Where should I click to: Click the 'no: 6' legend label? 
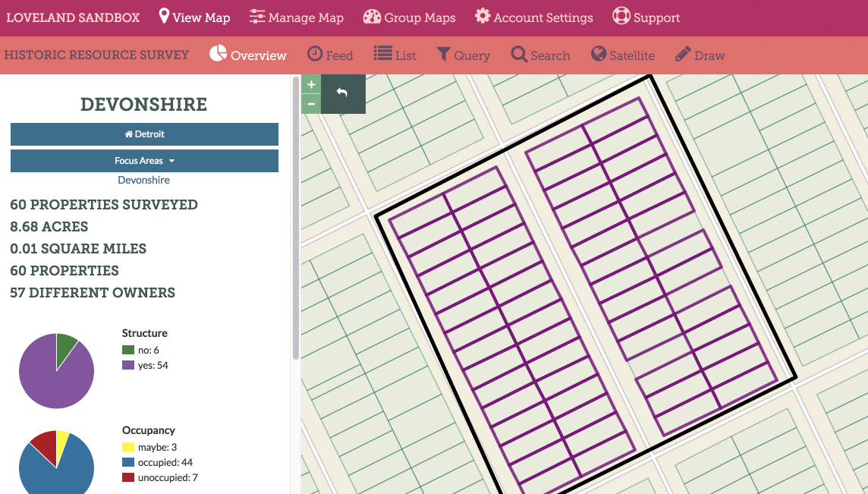pyautogui.click(x=149, y=350)
